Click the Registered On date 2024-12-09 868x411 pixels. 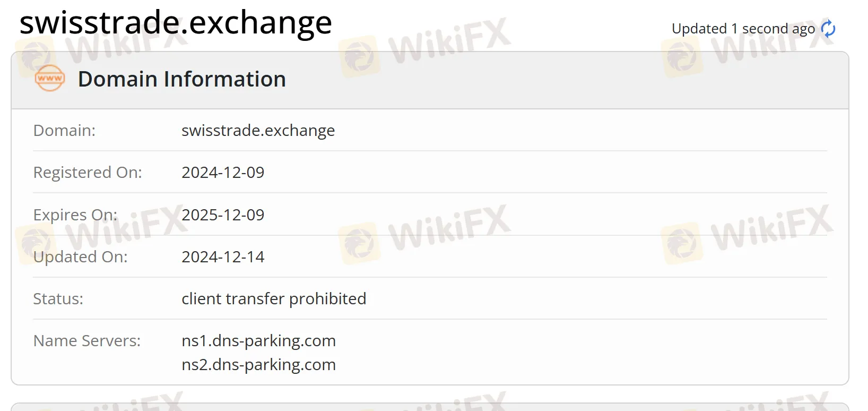tap(223, 173)
